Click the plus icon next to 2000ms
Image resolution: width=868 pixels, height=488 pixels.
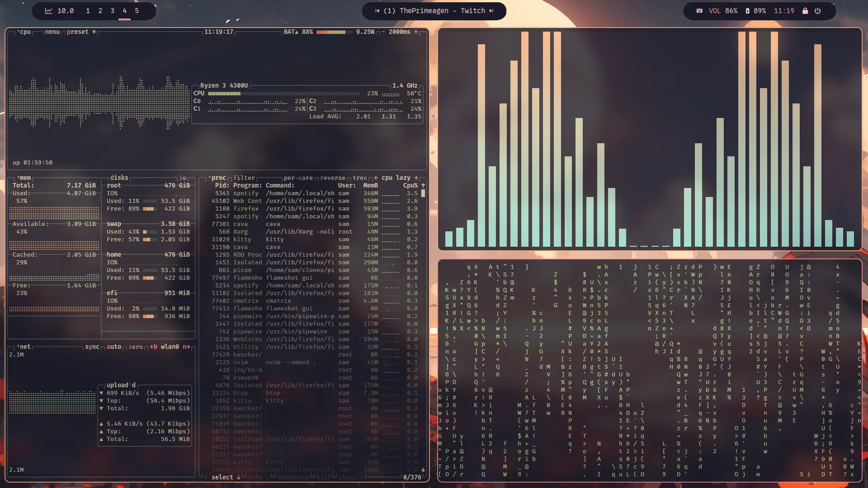coord(417,32)
